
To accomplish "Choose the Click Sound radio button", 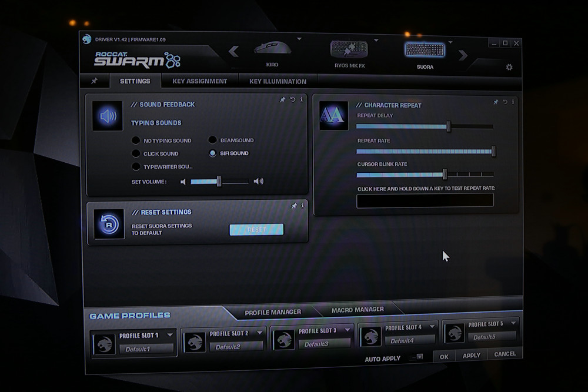I will 136,153.
